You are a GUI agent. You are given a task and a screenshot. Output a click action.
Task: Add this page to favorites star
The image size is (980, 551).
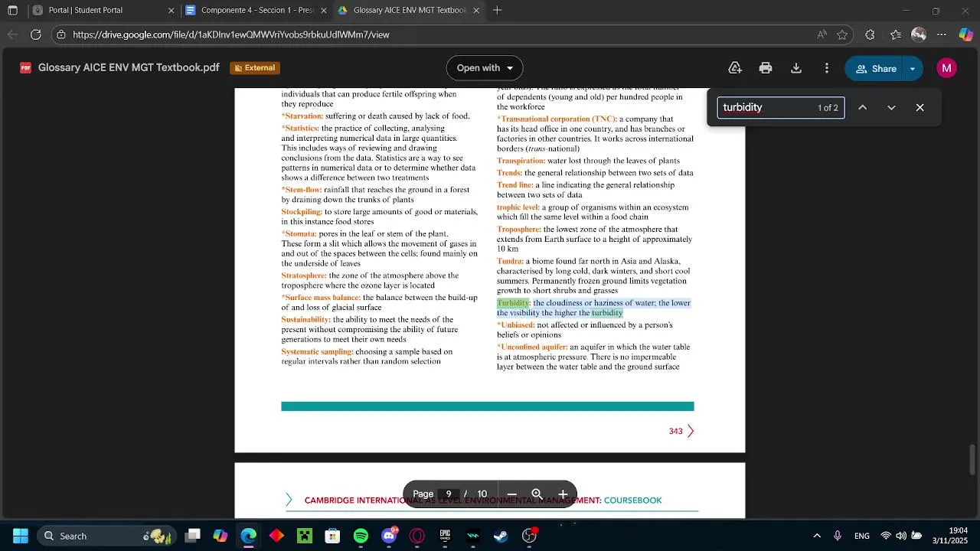pos(842,34)
